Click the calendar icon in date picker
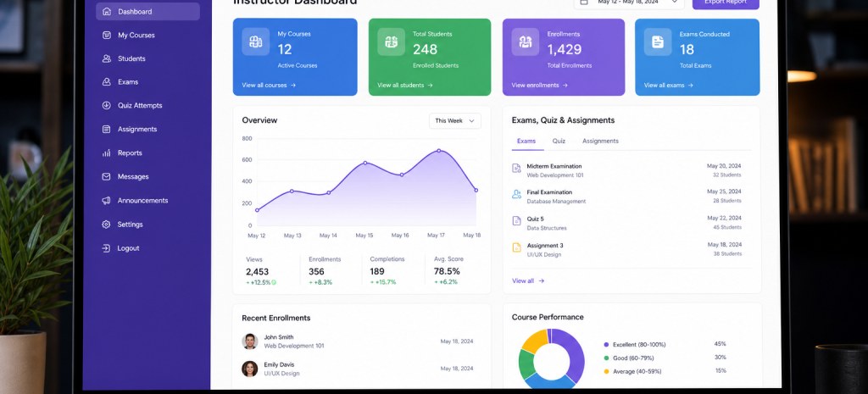 point(584,3)
